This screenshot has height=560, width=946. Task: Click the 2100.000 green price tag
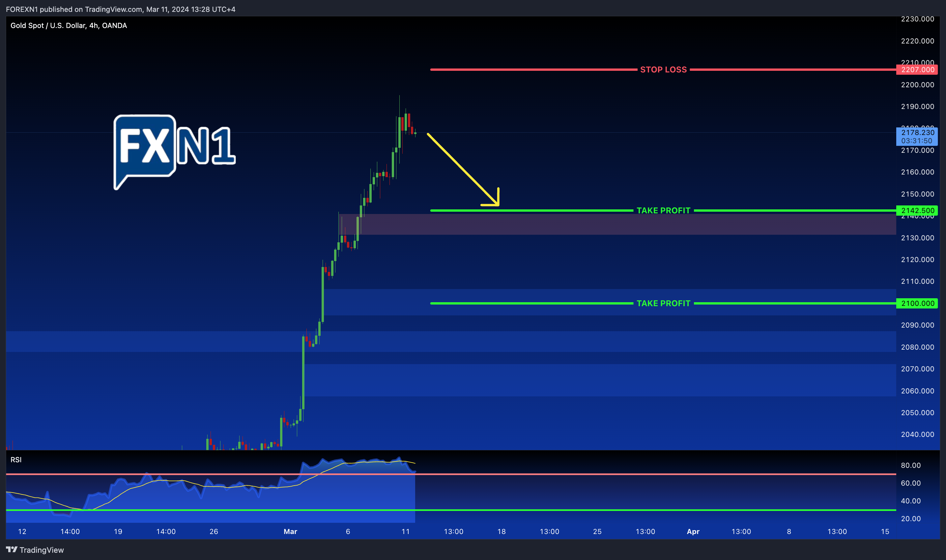[x=917, y=304]
